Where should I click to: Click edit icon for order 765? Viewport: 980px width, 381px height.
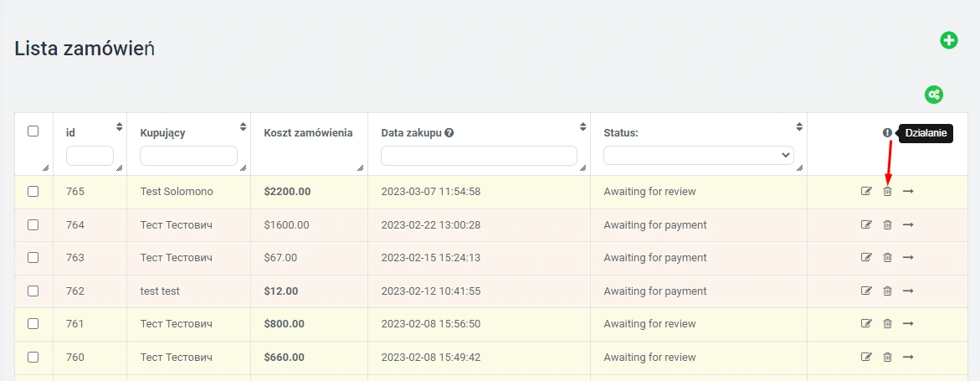pyautogui.click(x=866, y=192)
